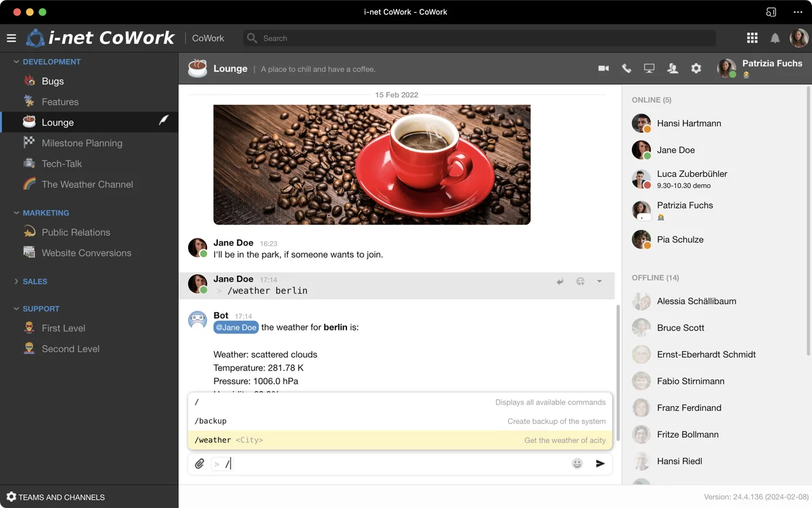Open the Milestone Planning channel
This screenshot has width=812, height=508.
pos(82,143)
